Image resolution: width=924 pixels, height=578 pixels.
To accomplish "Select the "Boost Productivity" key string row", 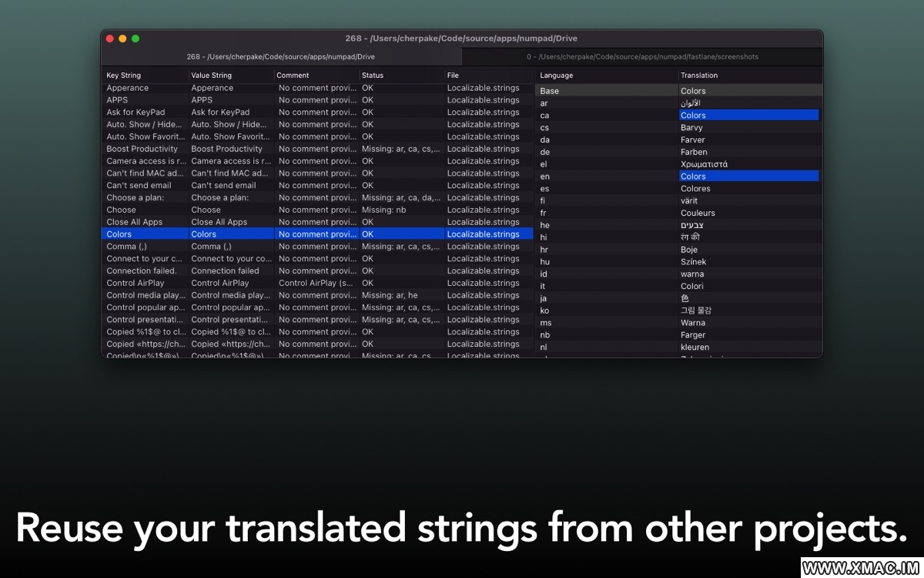I will point(142,149).
